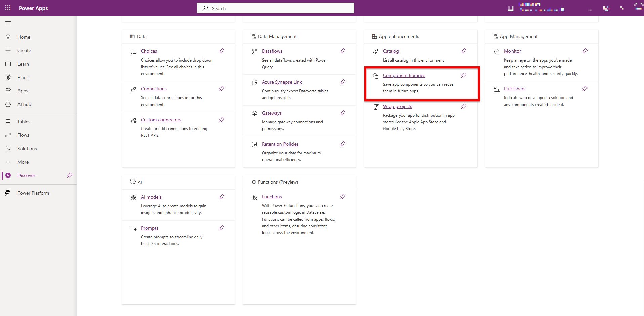
Task: Click the Gateways cloud icon
Action: click(x=255, y=114)
